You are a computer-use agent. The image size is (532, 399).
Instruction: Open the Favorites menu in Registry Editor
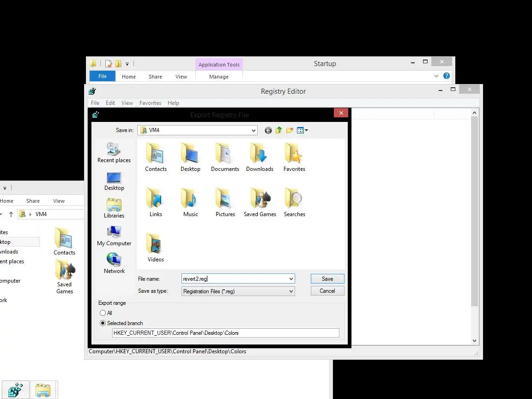click(150, 103)
